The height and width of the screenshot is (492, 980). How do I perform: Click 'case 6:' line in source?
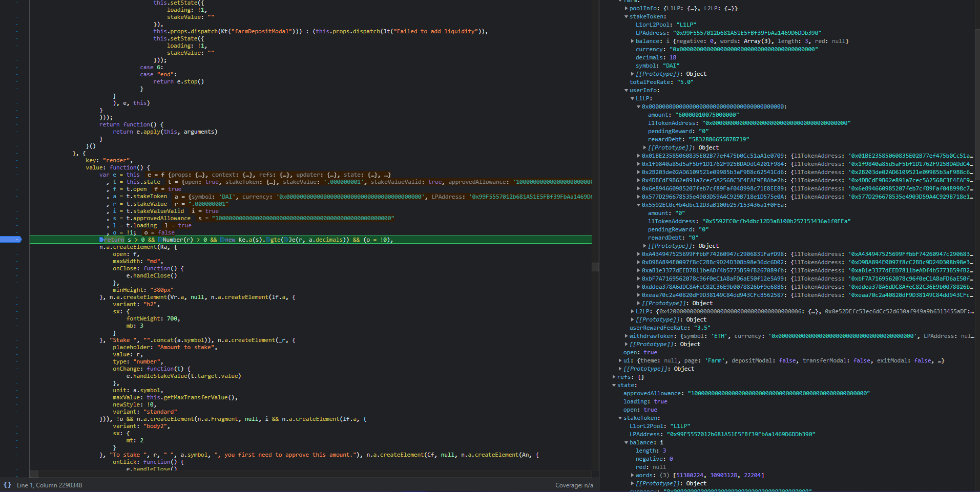(152, 67)
